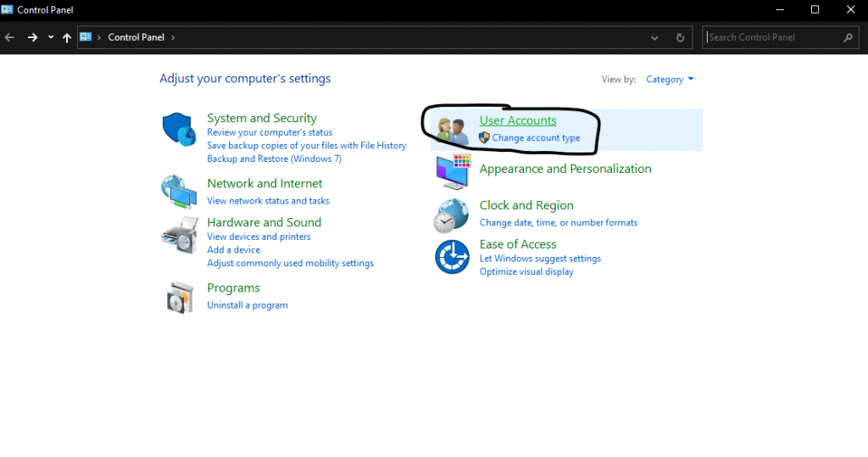Open View devices and printers
The height and width of the screenshot is (457, 868).
(259, 237)
